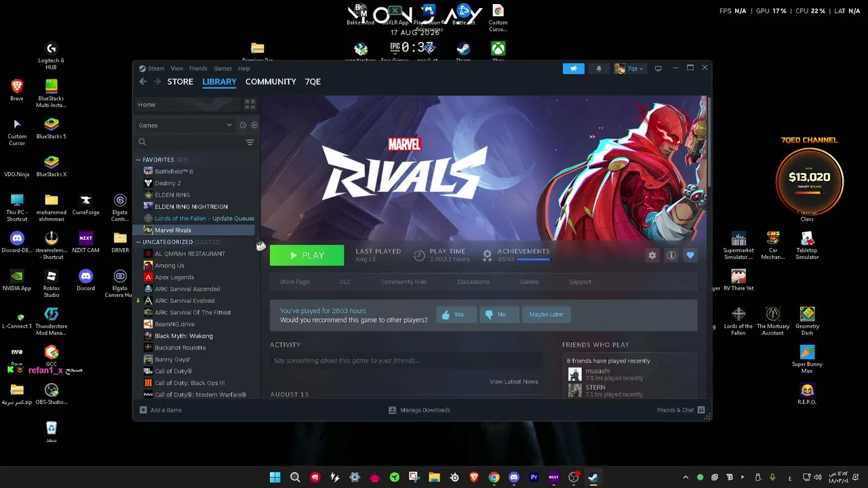Open the Windows Start menu
Image resolution: width=868 pixels, height=488 pixels.
coord(275,477)
